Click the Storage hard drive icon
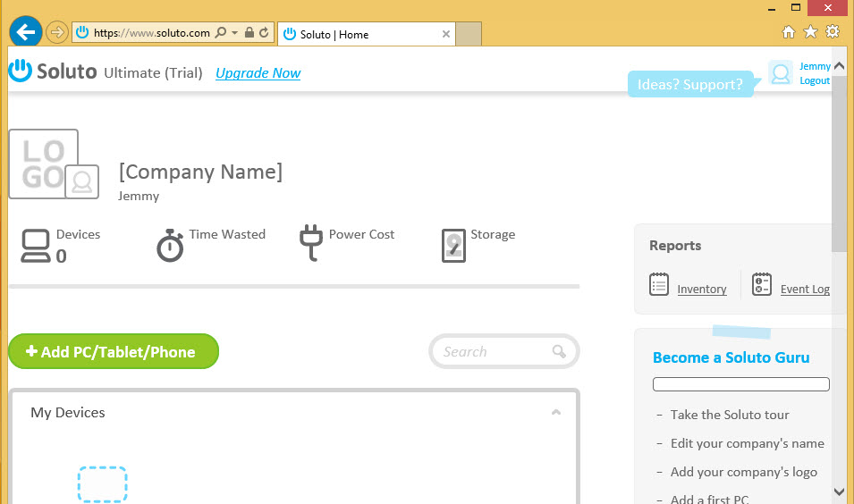The width and height of the screenshot is (854, 504). (x=453, y=246)
